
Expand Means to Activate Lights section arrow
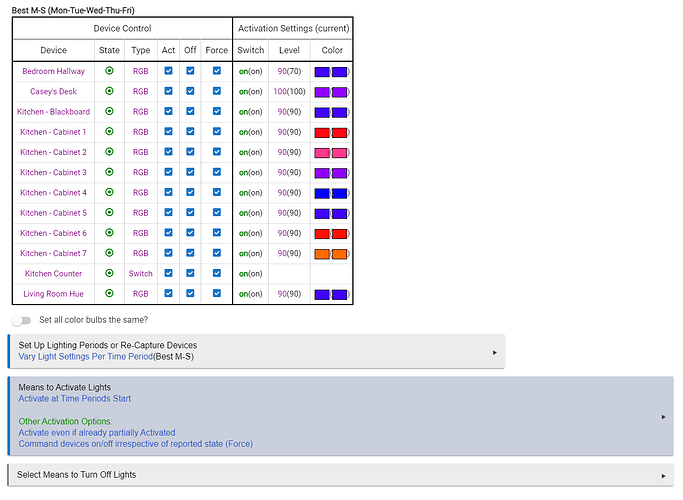[663, 417]
